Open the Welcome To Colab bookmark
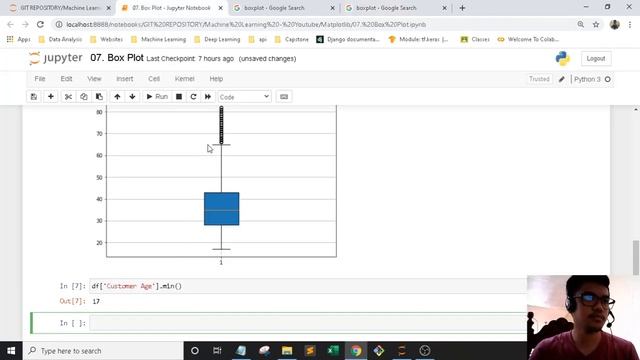Viewport: 640px width, 360px height. [528, 40]
